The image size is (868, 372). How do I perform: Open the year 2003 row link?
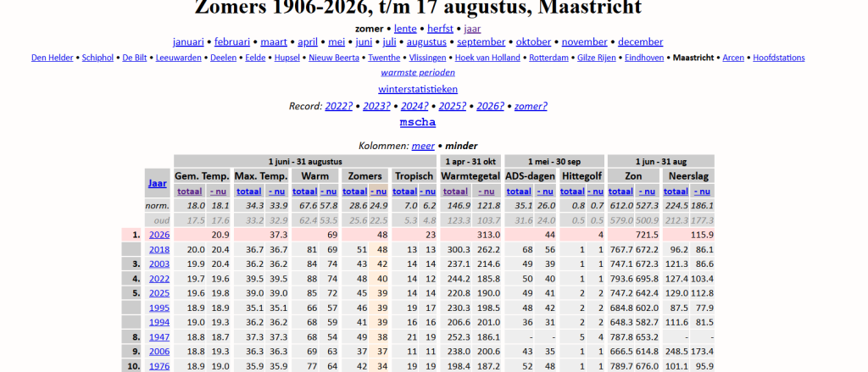pyautogui.click(x=159, y=264)
